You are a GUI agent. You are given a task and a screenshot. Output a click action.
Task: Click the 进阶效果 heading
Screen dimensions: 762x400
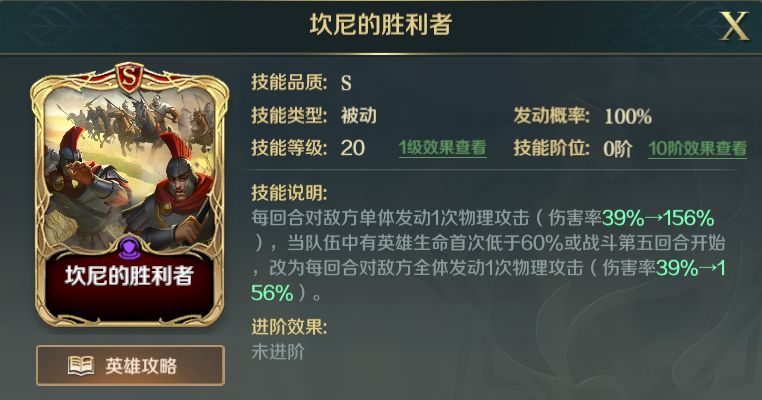tap(289, 327)
